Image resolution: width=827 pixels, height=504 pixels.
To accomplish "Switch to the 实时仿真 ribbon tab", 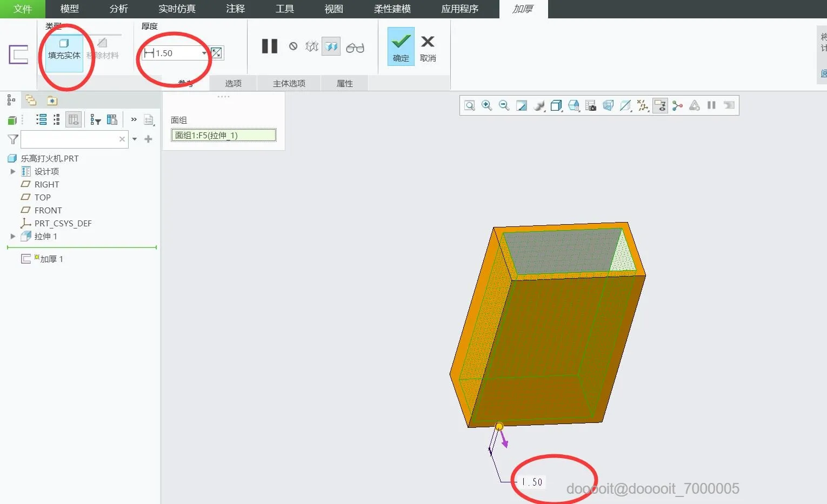I will coord(177,9).
